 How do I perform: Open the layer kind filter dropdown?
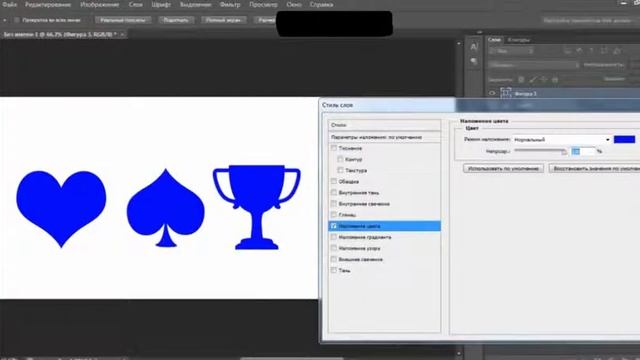pyautogui.click(x=511, y=51)
